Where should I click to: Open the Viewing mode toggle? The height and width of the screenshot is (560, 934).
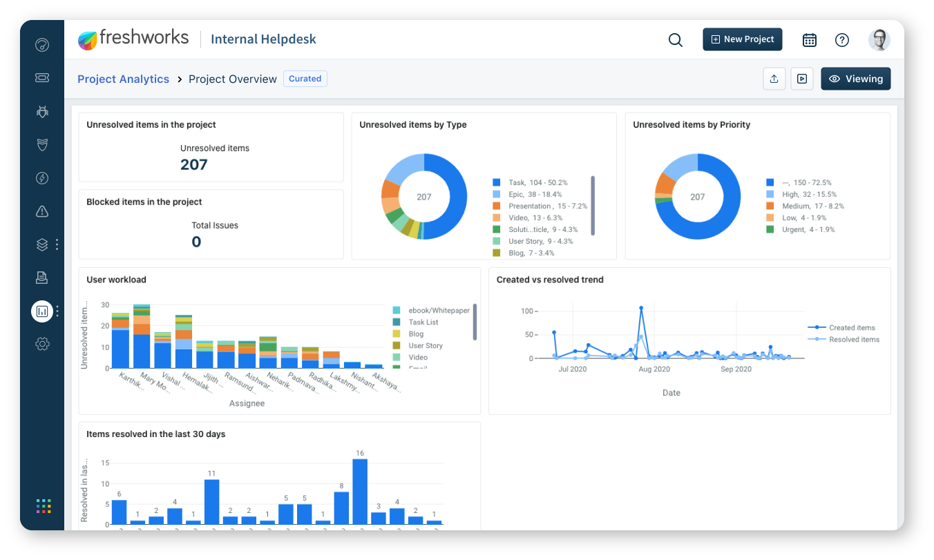click(x=855, y=78)
